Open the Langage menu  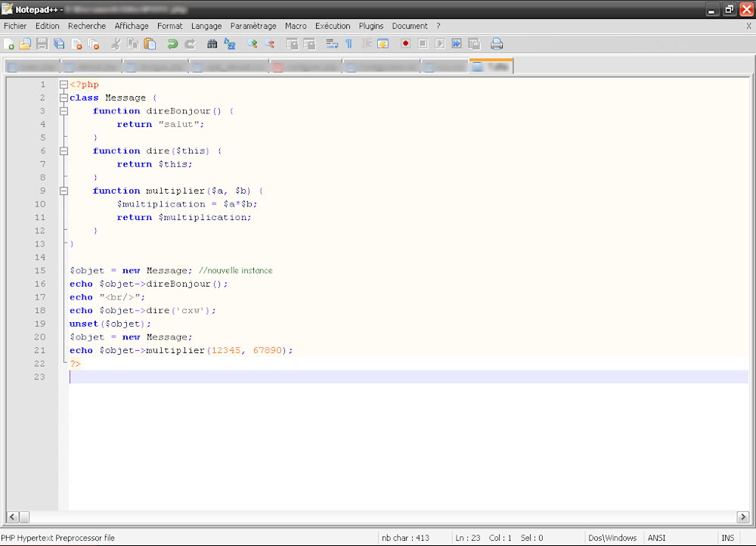(206, 25)
